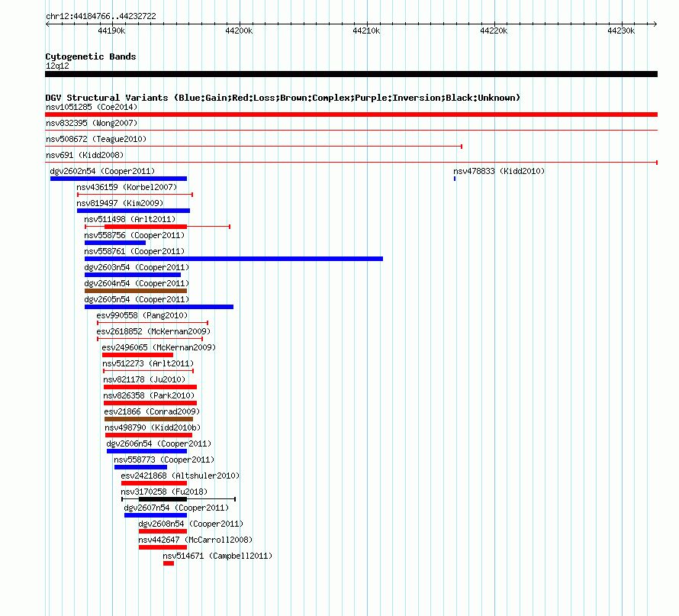This screenshot has height=616, width=679.
Task: Open esv990558 (Pang2010) label
Action: tap(142, 315)
